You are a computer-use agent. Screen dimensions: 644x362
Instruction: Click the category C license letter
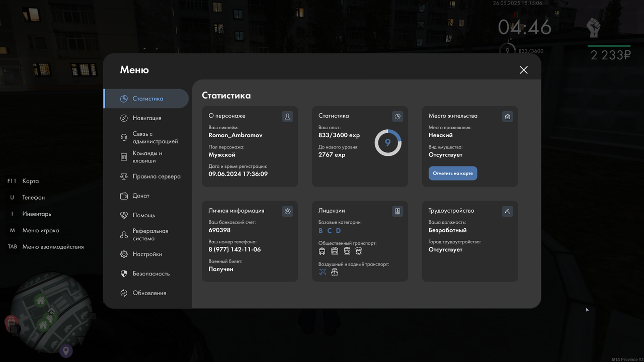(330, 231)
